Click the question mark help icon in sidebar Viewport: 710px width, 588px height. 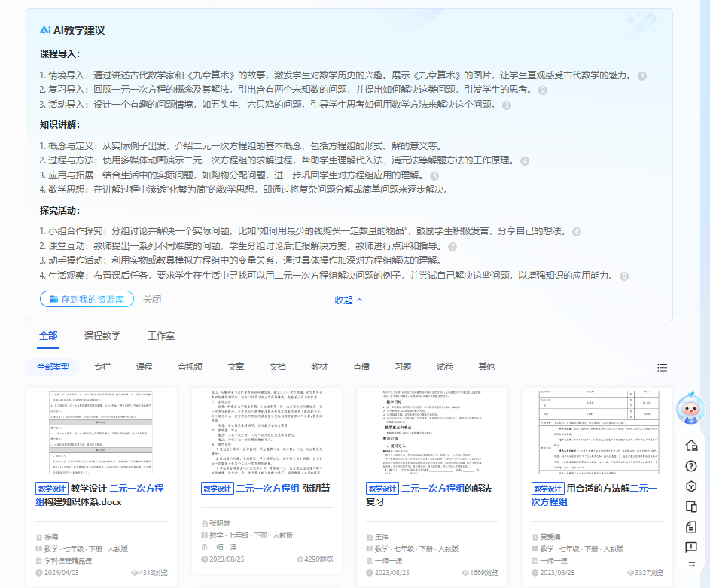coord(690,465)
